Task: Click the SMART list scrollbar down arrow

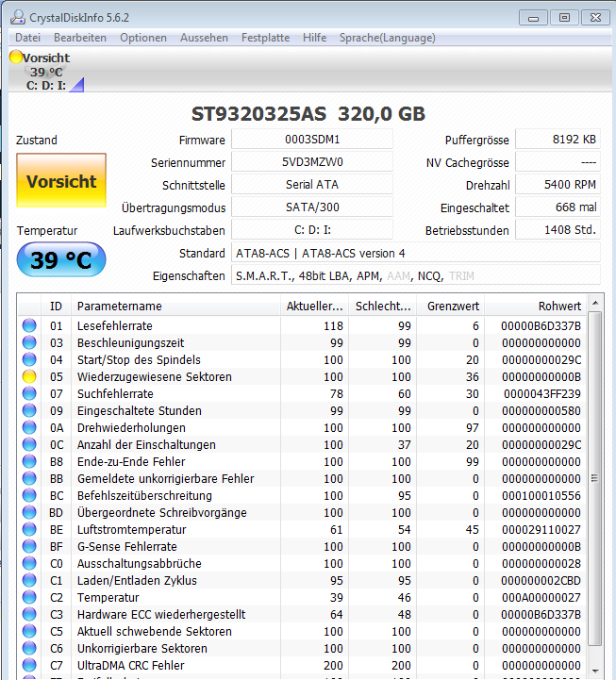Action: 595,672
